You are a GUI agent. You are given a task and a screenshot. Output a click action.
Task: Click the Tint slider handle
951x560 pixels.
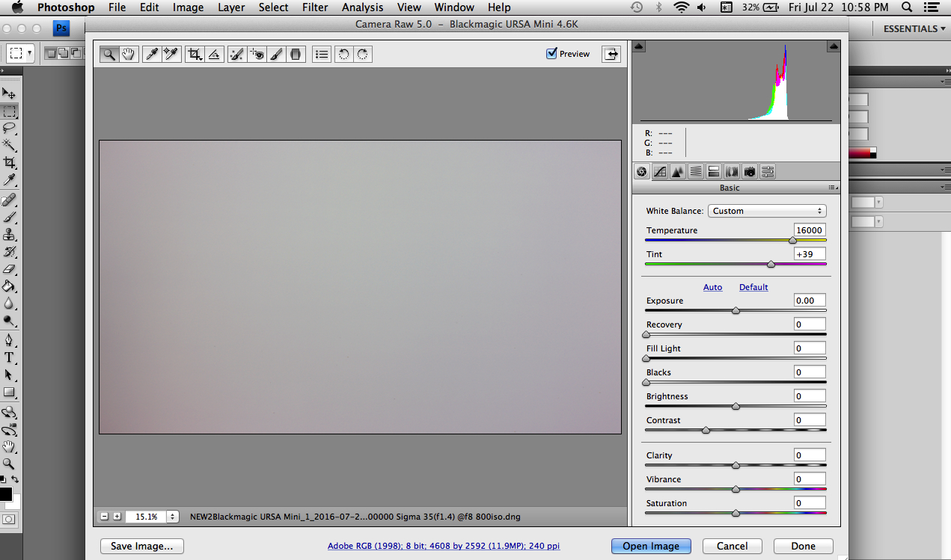pyautogui.click(x=771, y=264)
